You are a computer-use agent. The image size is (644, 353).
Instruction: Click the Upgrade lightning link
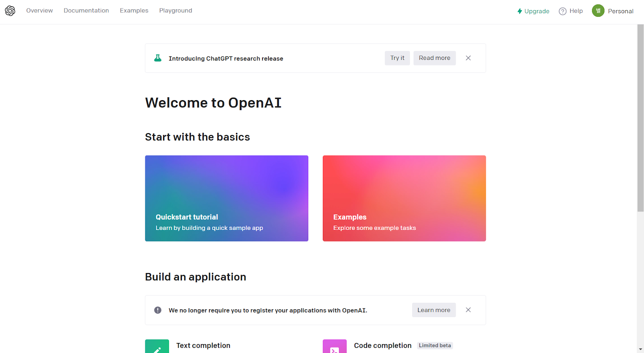[x=533, y=11]
